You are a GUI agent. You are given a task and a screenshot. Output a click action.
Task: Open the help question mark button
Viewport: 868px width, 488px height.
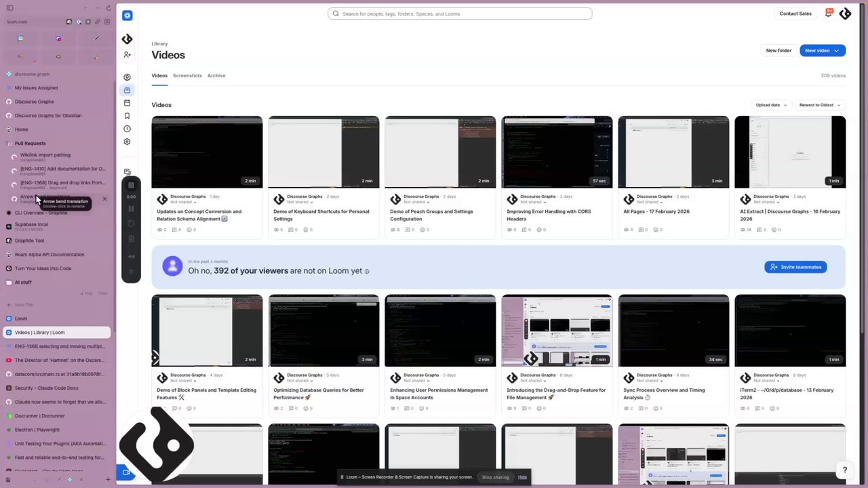click(x=844, y=470)
